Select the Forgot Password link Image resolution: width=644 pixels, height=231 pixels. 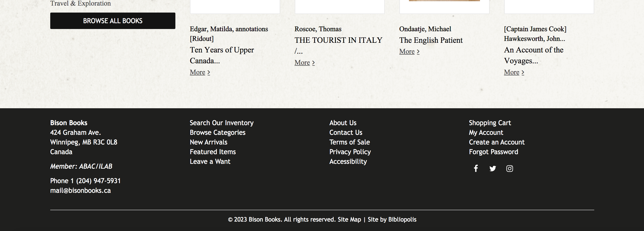click(x=494, y=152)
